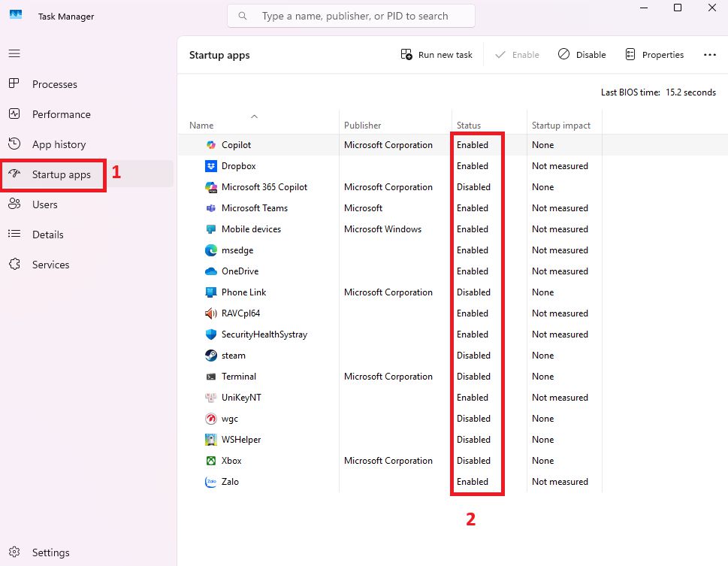Click the Xbox app icon
This screenshot has height=566, width=728.
click(211, 461)
